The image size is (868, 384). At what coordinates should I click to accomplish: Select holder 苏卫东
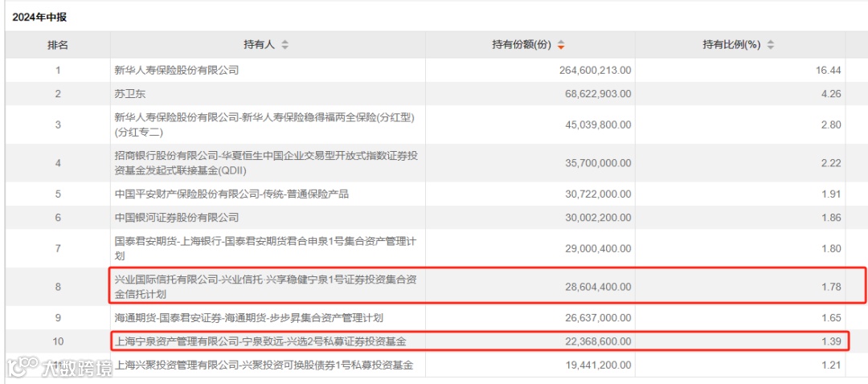(x=129, y=93)
